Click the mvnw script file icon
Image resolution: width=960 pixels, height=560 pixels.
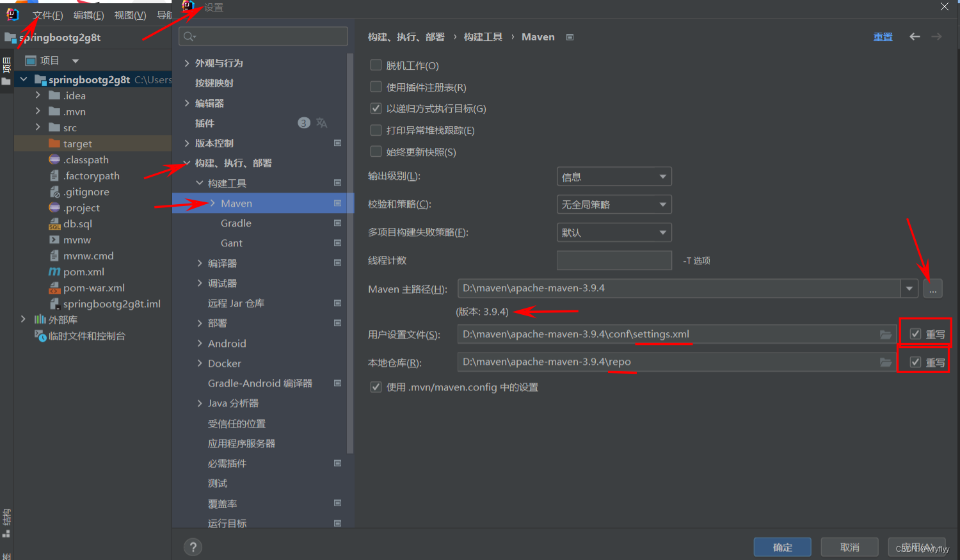pos(54,240)
